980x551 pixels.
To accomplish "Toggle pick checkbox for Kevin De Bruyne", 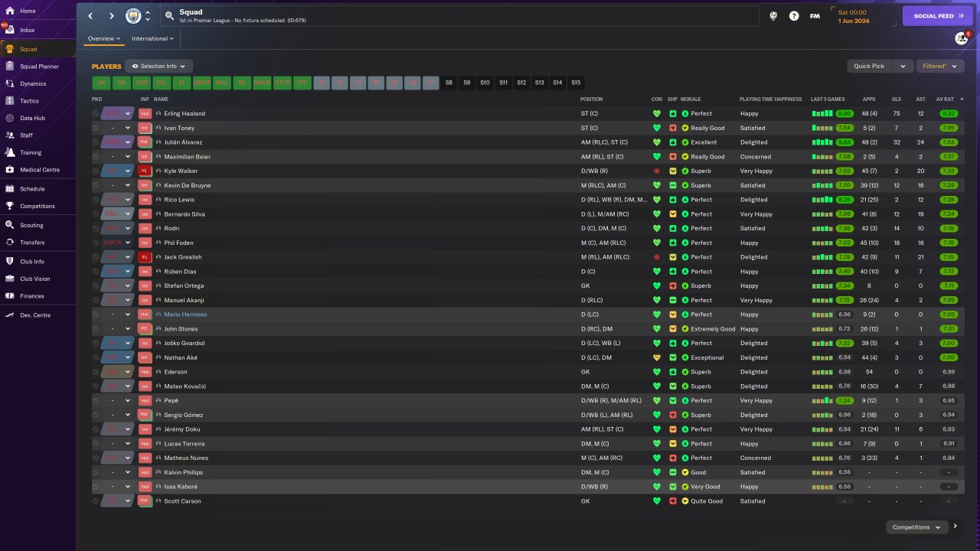I will coord(96,185).
